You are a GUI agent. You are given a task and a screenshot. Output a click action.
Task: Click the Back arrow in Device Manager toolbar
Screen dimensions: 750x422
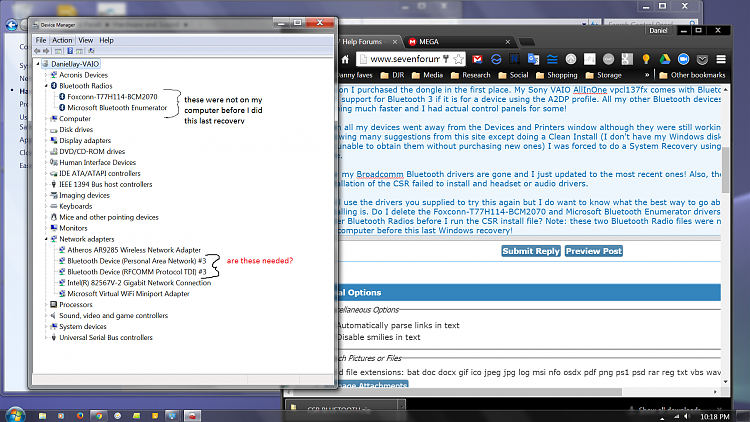tap(37, 51)
